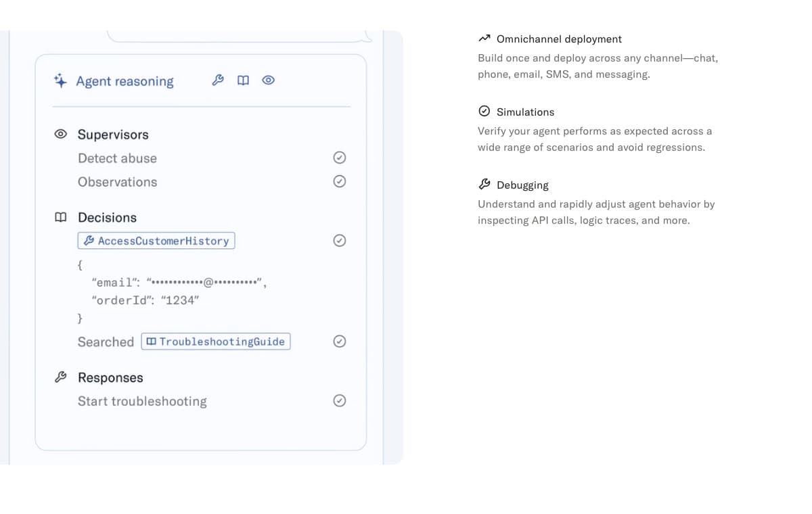This screenshot has width=812, height=514.
Task: Click the check circle for TroubleshootingGuide search
Action: (x=340, y=342)
